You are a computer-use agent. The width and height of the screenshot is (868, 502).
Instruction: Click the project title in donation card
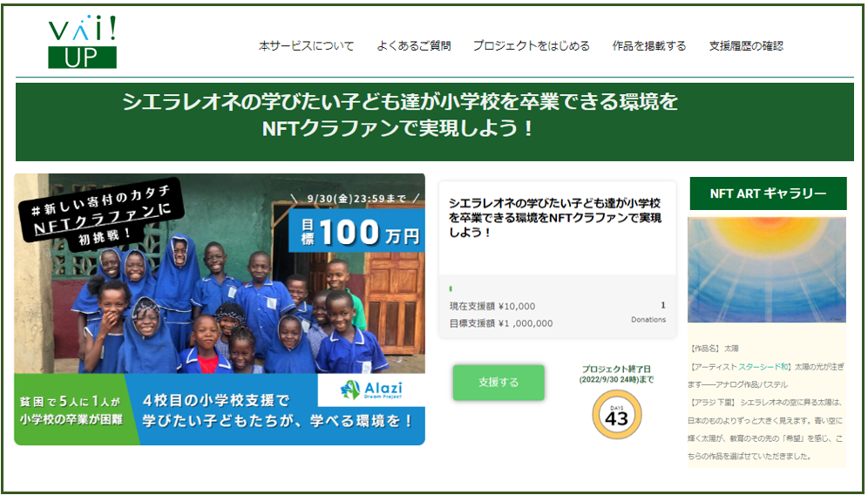coord(554,218)
